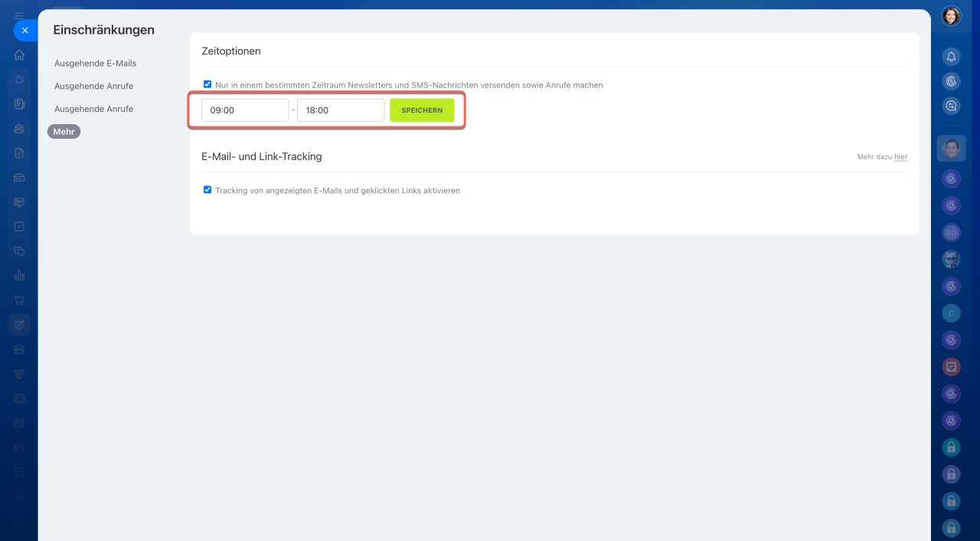
Task: Disable tracking of viewed emails and links
Action: coord(207,189)
